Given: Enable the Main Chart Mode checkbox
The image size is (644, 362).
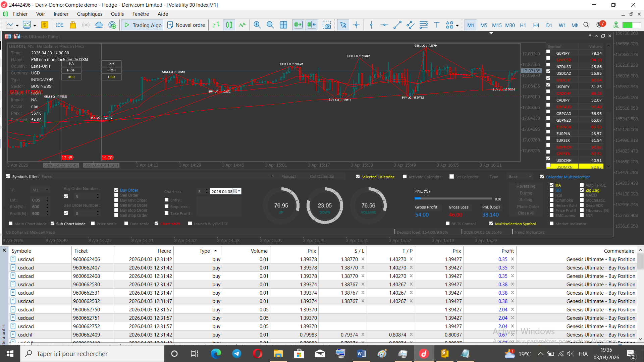Looking at the screenshot, I should [11, 224].
